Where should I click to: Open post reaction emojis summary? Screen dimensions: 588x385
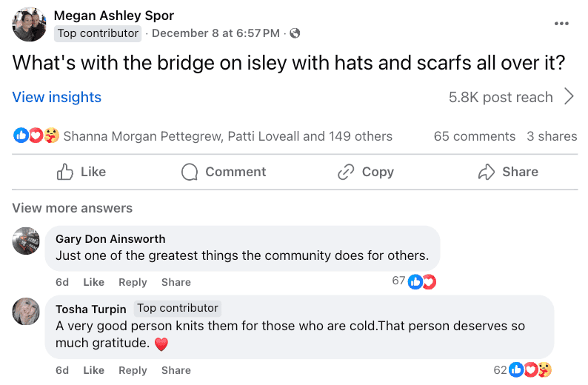coord(36,135)
